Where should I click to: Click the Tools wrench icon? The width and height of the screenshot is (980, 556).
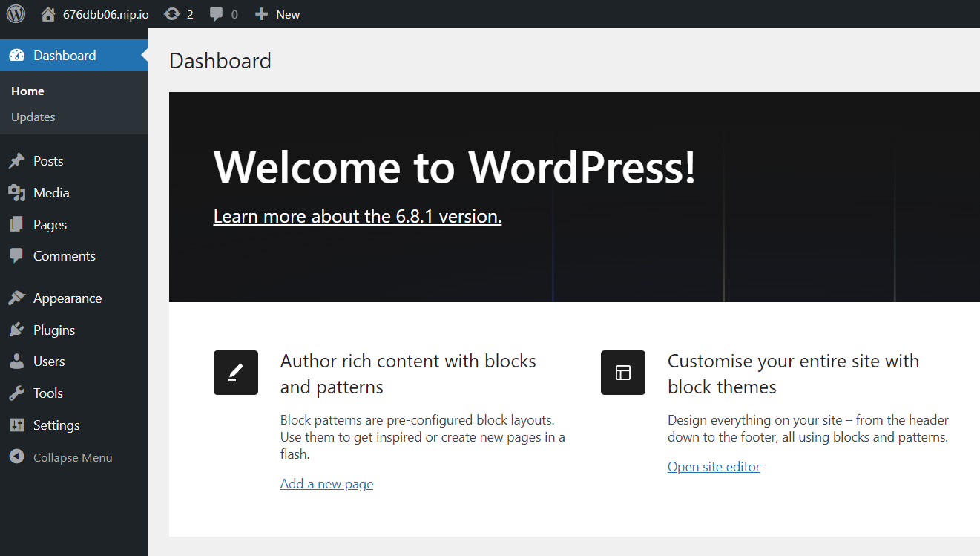[x=16, y=393]
